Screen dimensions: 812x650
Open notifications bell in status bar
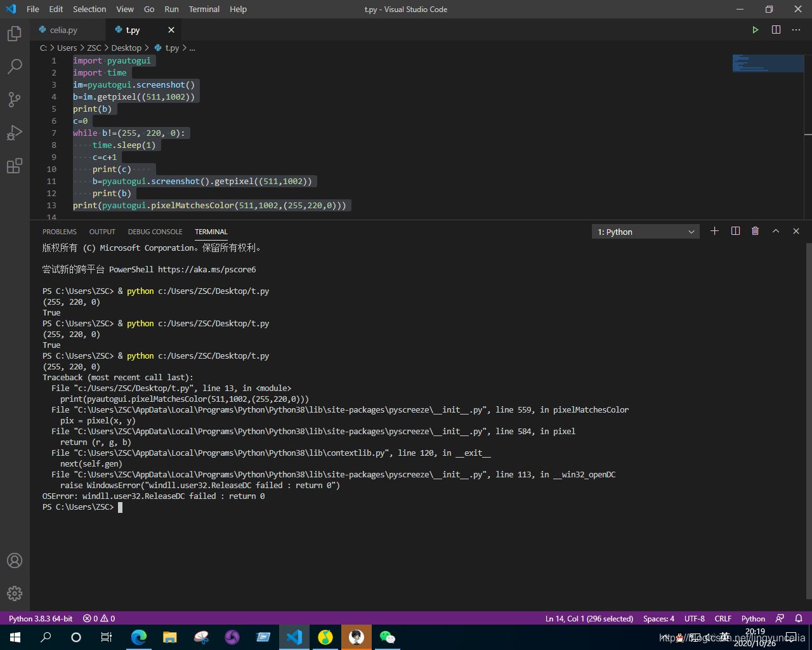799,618
